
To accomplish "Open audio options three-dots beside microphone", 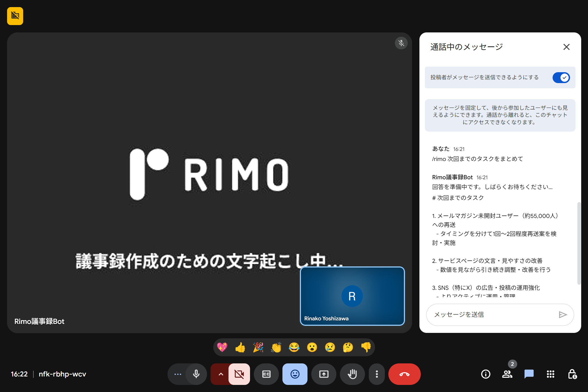I will (178, 374).
